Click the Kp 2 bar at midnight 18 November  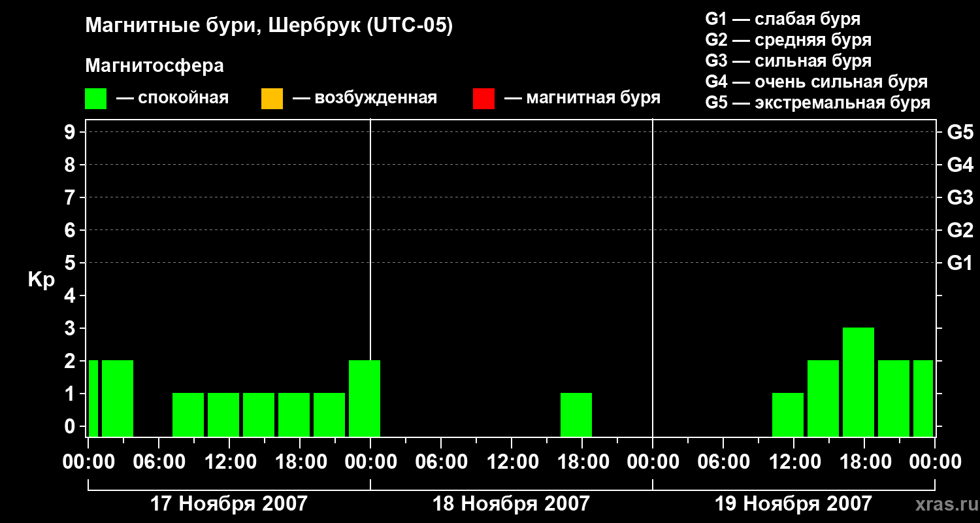[365, 399]
